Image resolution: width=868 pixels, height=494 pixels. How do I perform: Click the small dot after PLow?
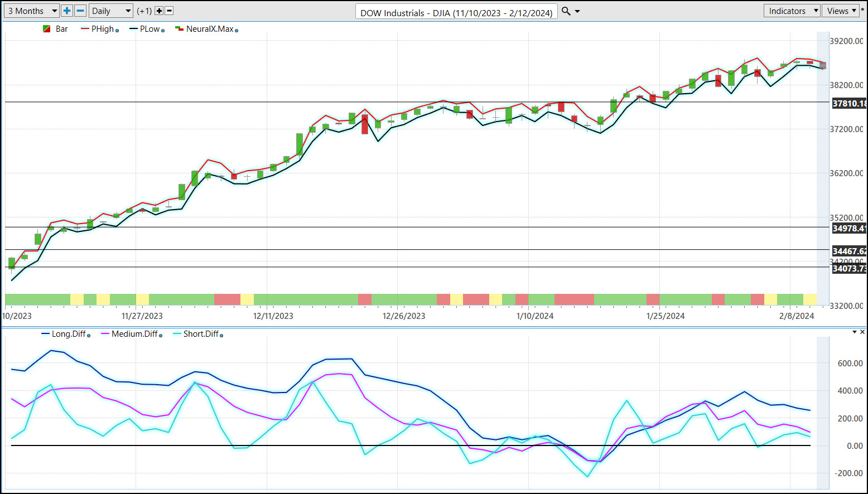coord(163,31)
